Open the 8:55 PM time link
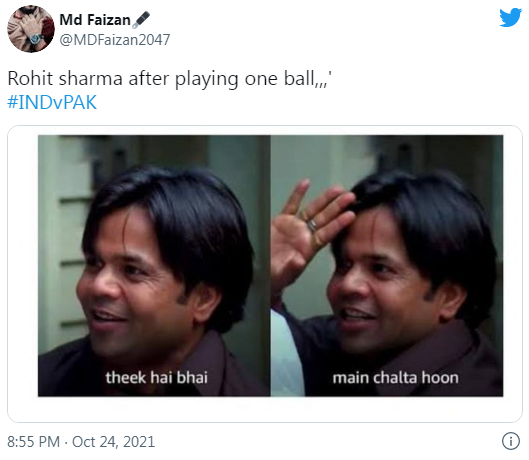 [33, 442]
